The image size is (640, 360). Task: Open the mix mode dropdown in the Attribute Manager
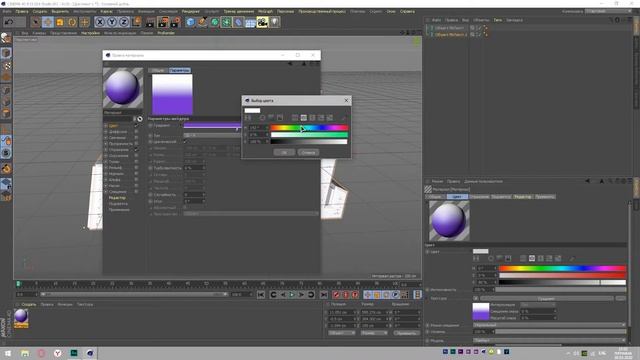[x=549, y=325]
